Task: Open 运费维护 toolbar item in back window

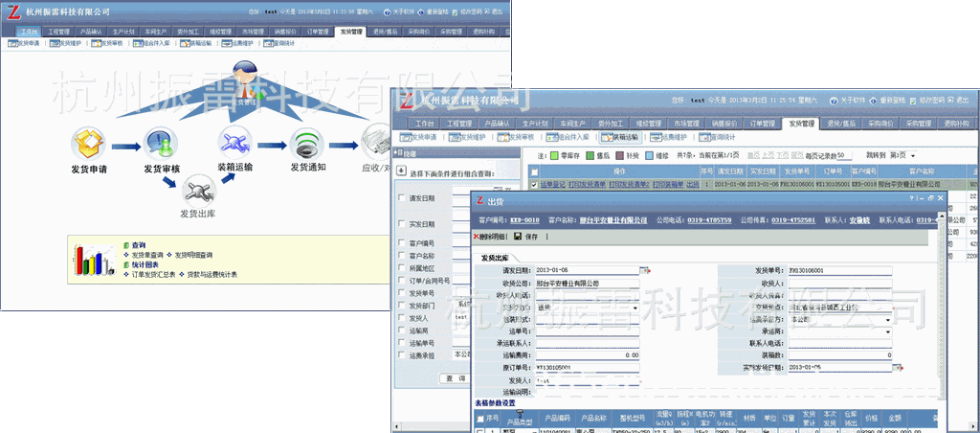Action: [x=238, y=44]
